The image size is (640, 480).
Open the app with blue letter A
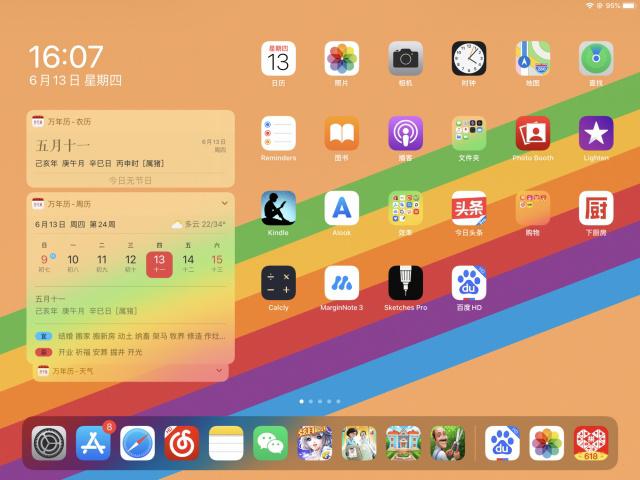(342, 208)
